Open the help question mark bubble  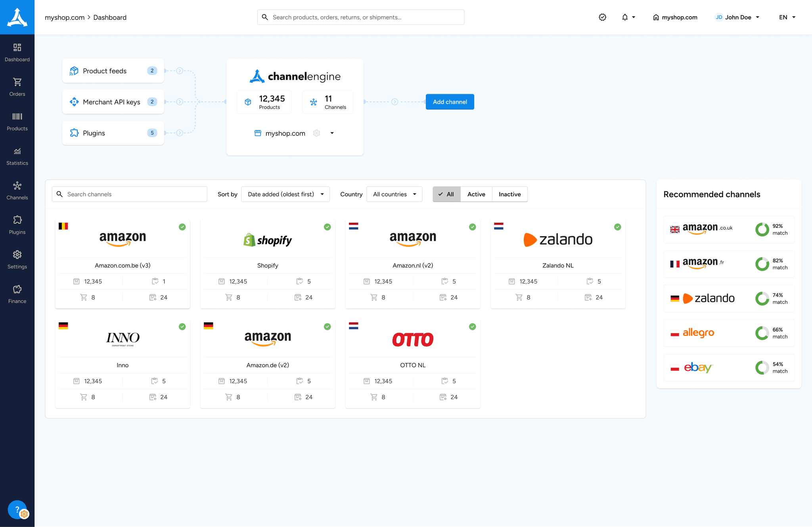[x=17, y=510]
